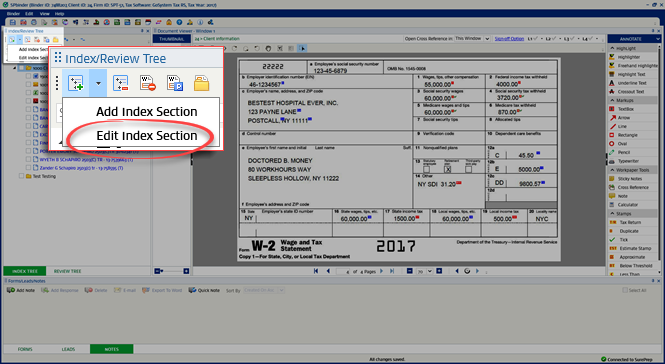The width and height of the screenshot is (665, 364).
Task: Click the refresh icon beside page navigation
Action: click(x=467, y=271)
